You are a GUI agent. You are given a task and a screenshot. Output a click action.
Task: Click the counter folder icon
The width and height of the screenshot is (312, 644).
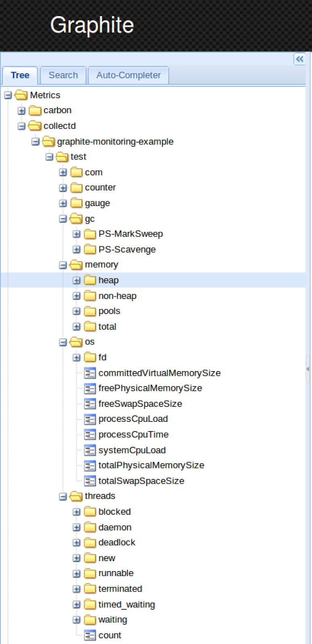pos(76,188)
